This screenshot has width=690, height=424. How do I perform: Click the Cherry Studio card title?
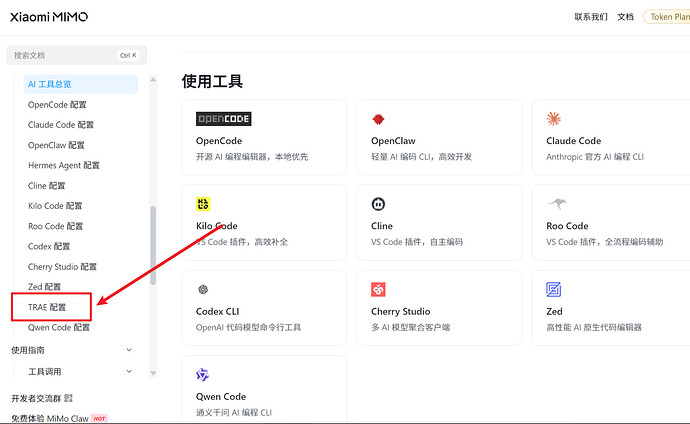(x=401, y=311)
